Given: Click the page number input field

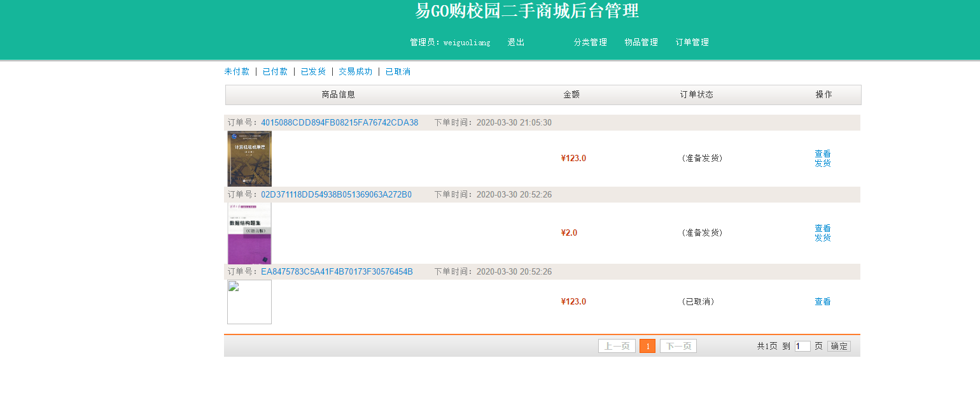Looking at the screenshot, I should pyautogui.click(x=802, y=347).
